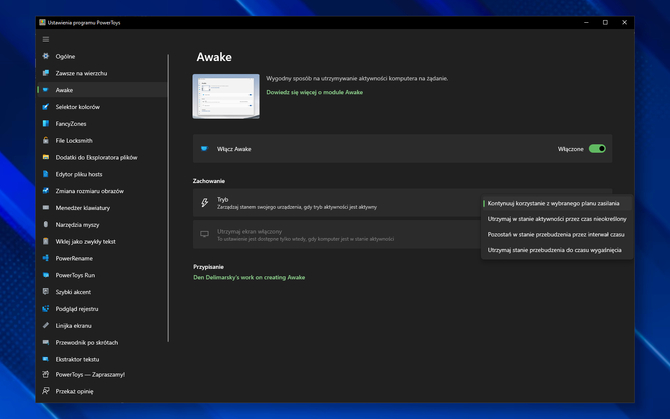The image size is (670, 419).
Task: Go to Ekstraktor tekstu page
Action: (102, 359)
